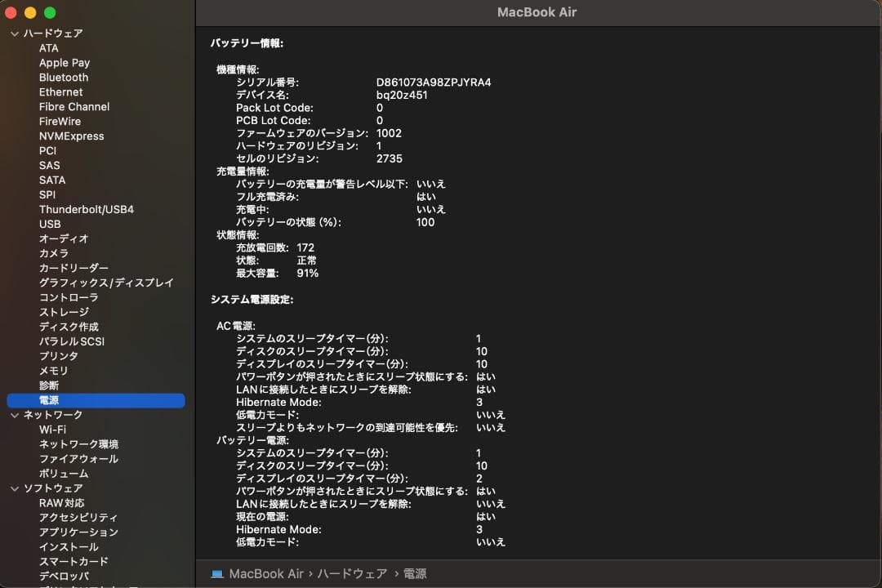Open ファイアウォール information

click(78, 459)
